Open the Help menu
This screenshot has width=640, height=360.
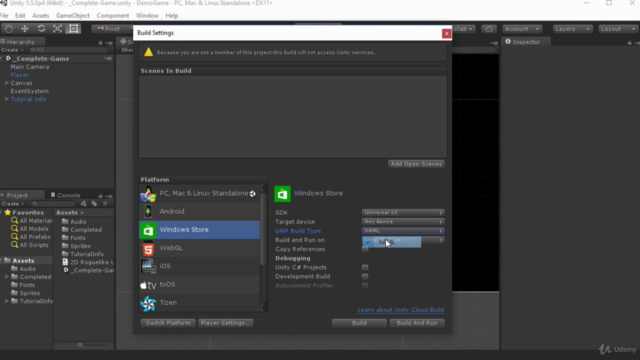pyautogui.click(x=172, y=16)
